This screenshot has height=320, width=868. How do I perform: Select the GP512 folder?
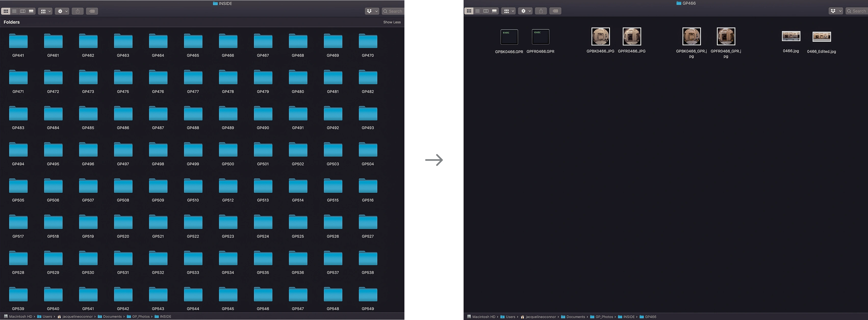pyautogui.click(x=228, y=185)
